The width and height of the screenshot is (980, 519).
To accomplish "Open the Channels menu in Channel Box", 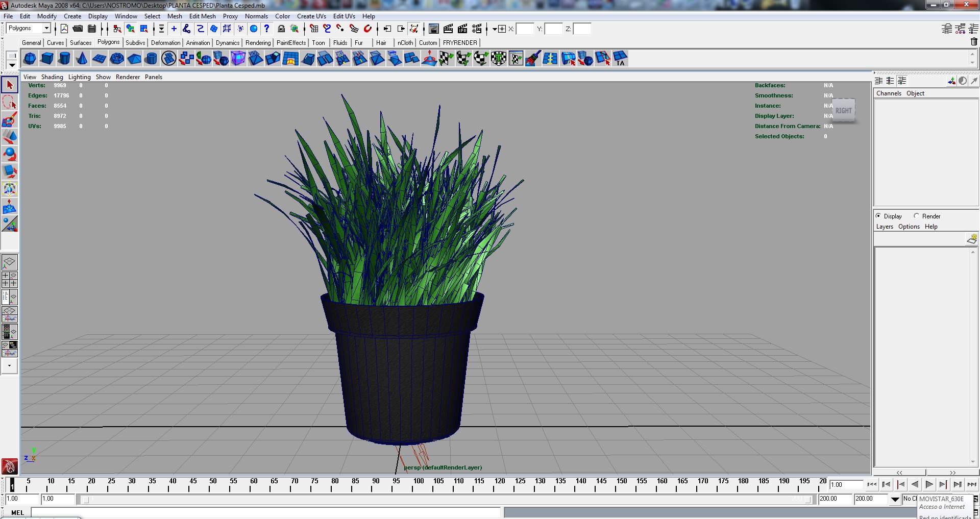I will pos(889,93).
